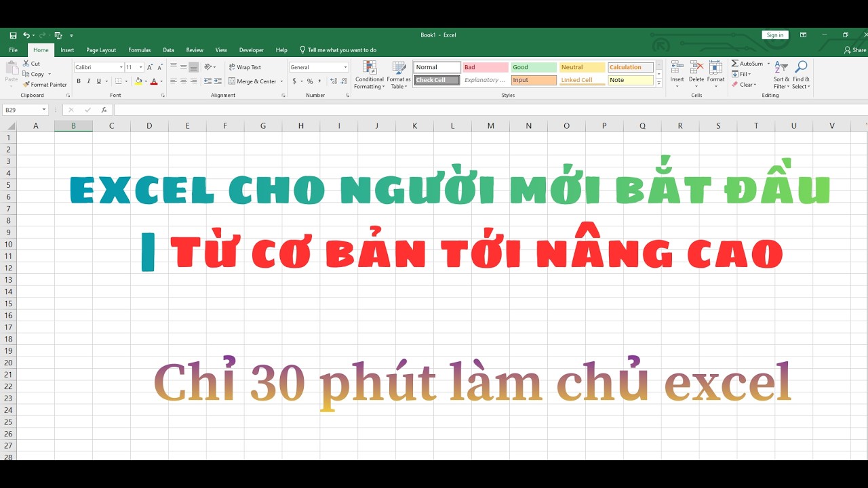The image size is (868, 488).
Task: Switch to the Data tab
Action: (168, 50)
